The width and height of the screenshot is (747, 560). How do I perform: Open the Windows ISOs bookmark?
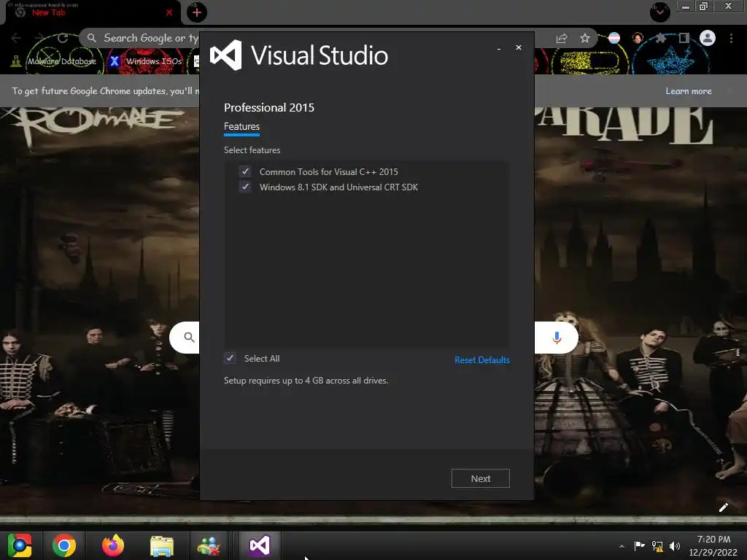coord(146,61)
